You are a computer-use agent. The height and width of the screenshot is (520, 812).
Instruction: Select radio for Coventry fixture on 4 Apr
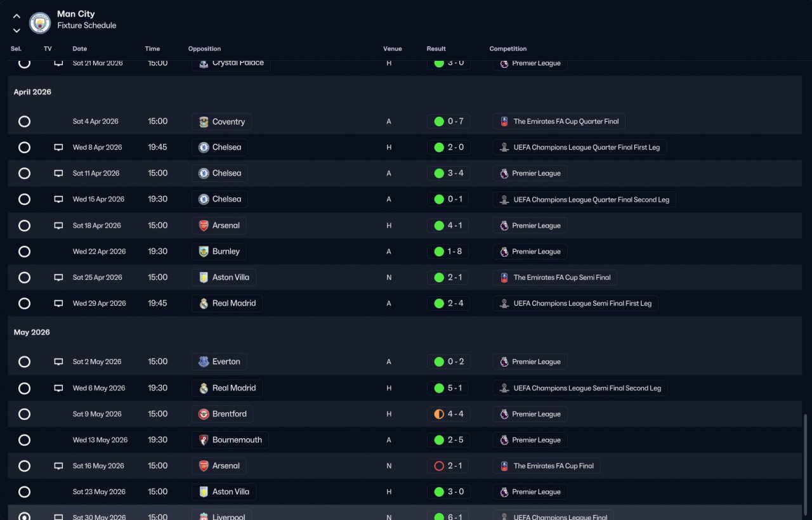pyautogui.click(x=24, y=121)
